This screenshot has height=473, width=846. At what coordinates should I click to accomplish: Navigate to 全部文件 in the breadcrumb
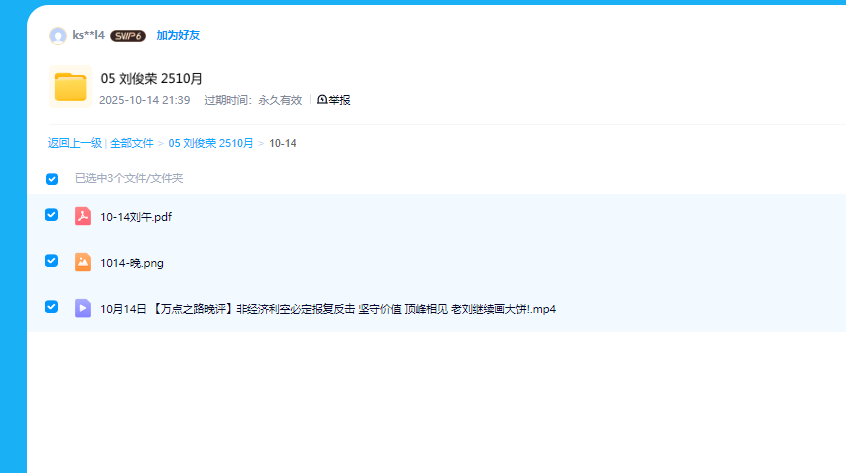click(x=132, y=143)
